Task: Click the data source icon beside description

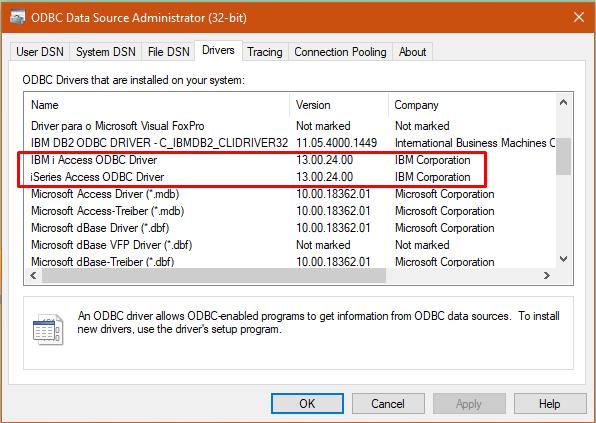Action: coord(48,329)
